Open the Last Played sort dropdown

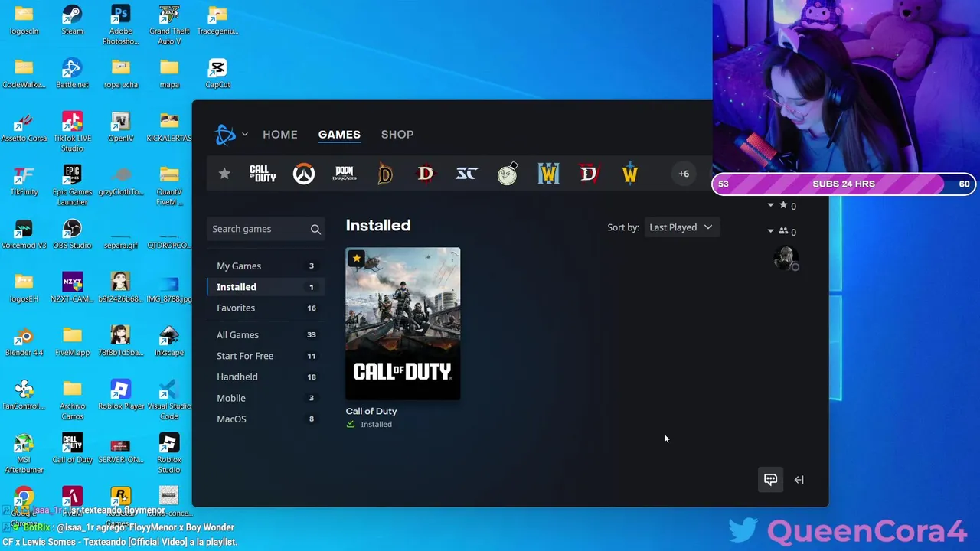tap(681, 227)
